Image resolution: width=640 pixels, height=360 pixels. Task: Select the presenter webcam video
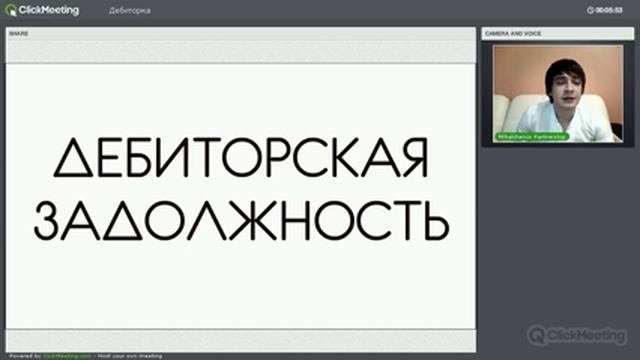click(x=558, y=93)
